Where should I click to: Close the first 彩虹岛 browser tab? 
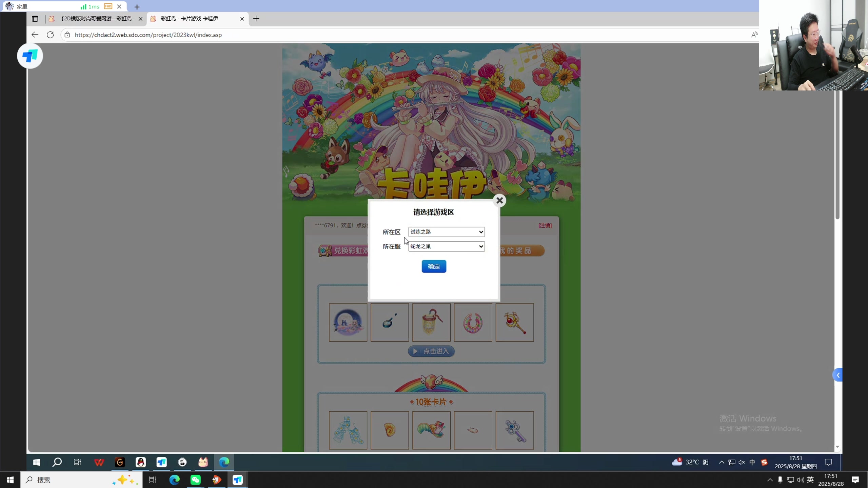point(140,19)
